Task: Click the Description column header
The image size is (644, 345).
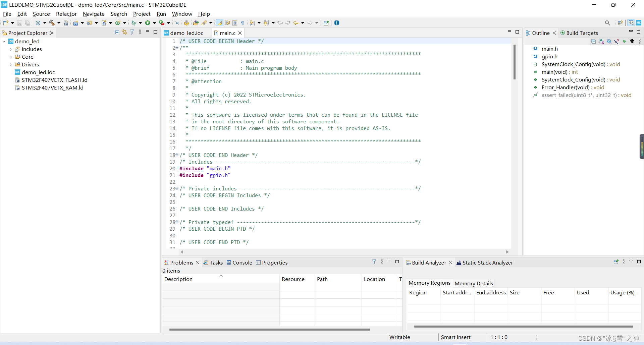Action: tap(221, 279)
